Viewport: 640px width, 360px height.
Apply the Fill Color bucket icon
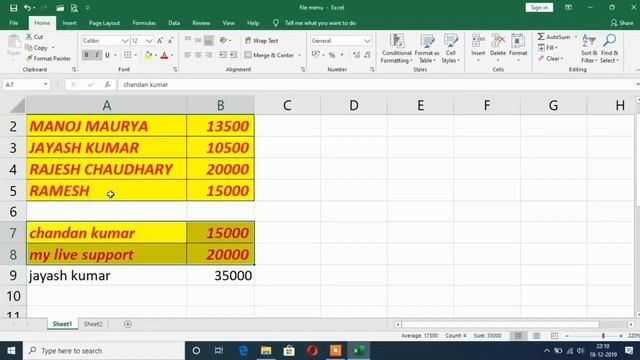tap(148, 55)
